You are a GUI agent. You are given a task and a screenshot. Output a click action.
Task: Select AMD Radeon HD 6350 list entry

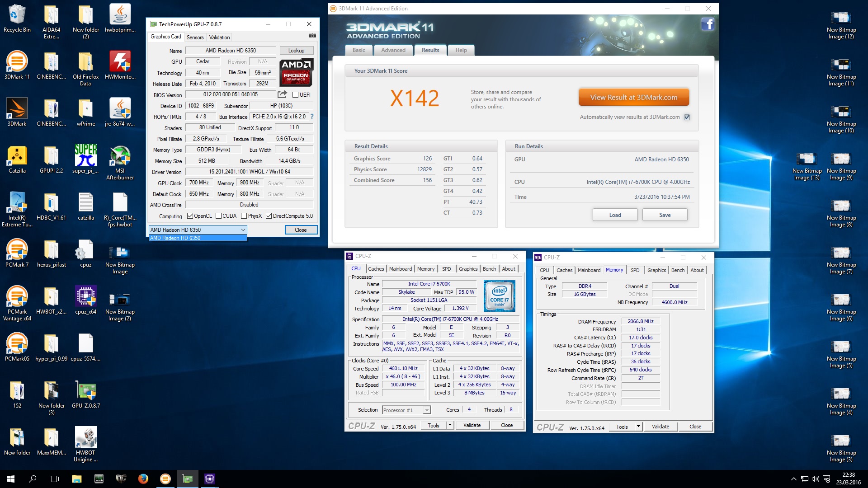(198, 238)
